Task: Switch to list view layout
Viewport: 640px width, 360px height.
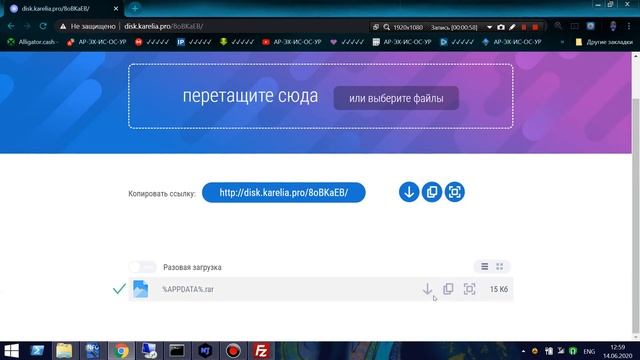Action: pos(484,267)
